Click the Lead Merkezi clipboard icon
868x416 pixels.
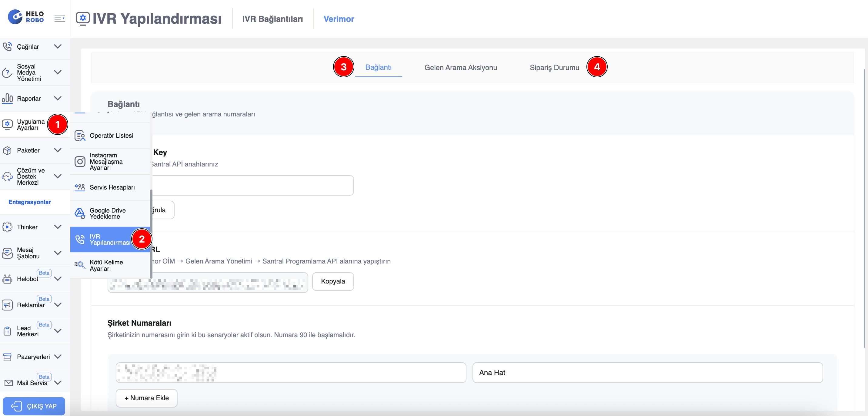pos(7,331)
